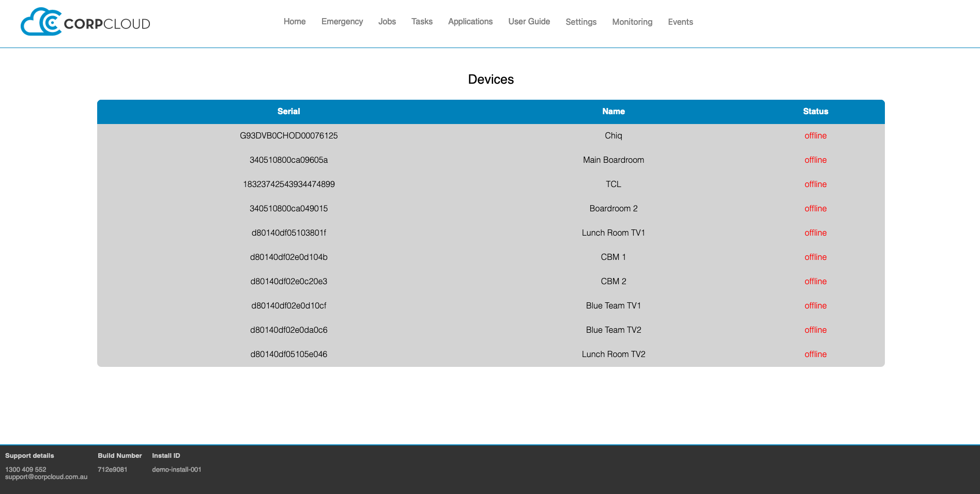
Task: Open the Monitoring page
Action: tap(632, 22)
